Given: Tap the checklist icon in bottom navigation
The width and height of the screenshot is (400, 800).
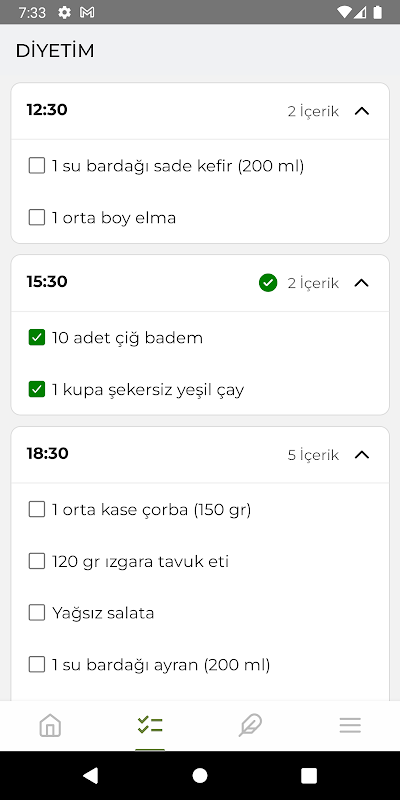Looking at the screenshot, I should [150, 725].
